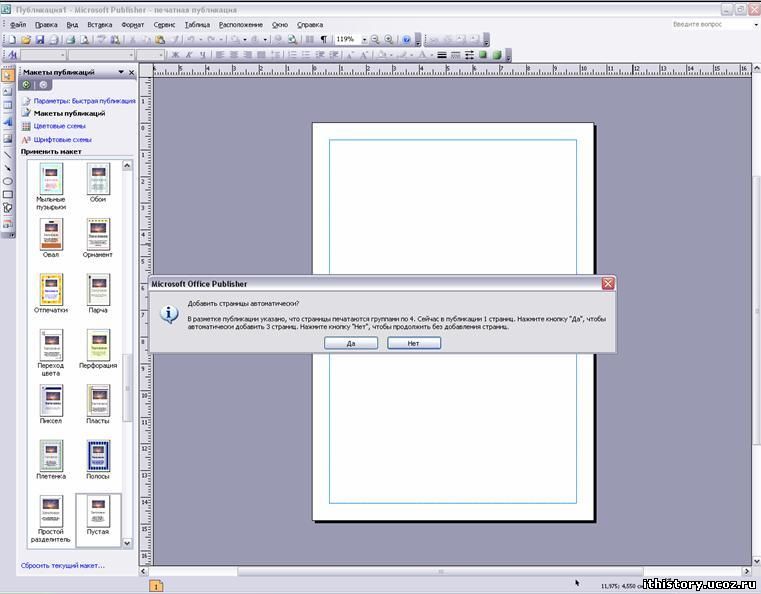Click the Print icon in standard toolbar
This screenshot has height=594, width=761.
click(70, 39)
